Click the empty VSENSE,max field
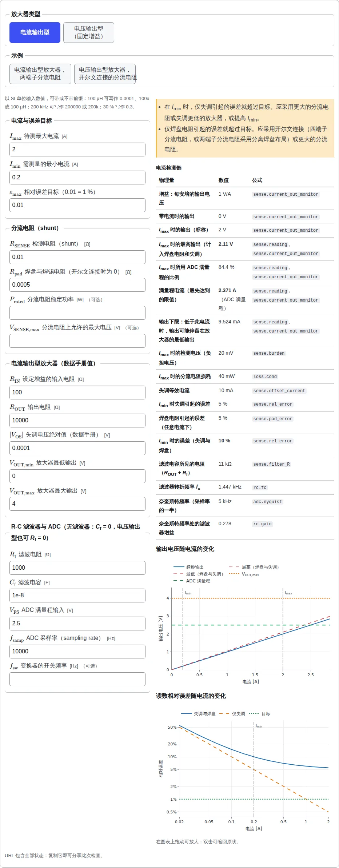The height and width of the screenshot is (868, 339). point(77,341)
